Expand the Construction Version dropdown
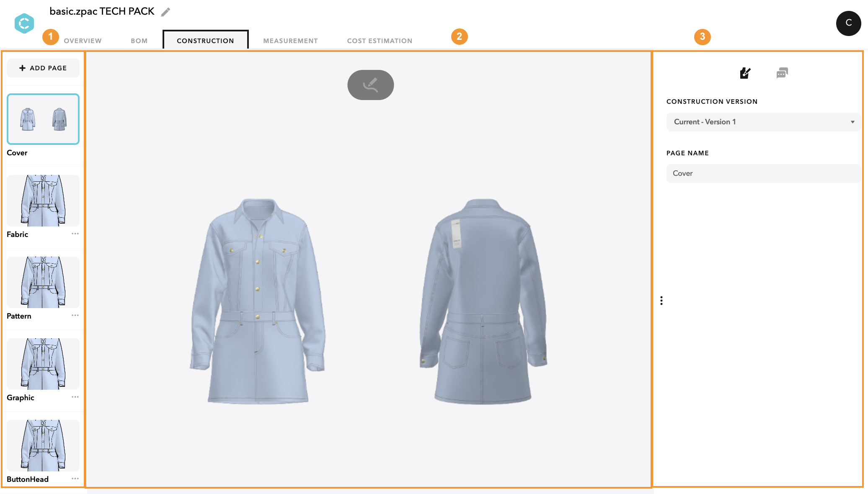This screenshot has width=868, height=494. pyautogui.click(x=763, y=122)
